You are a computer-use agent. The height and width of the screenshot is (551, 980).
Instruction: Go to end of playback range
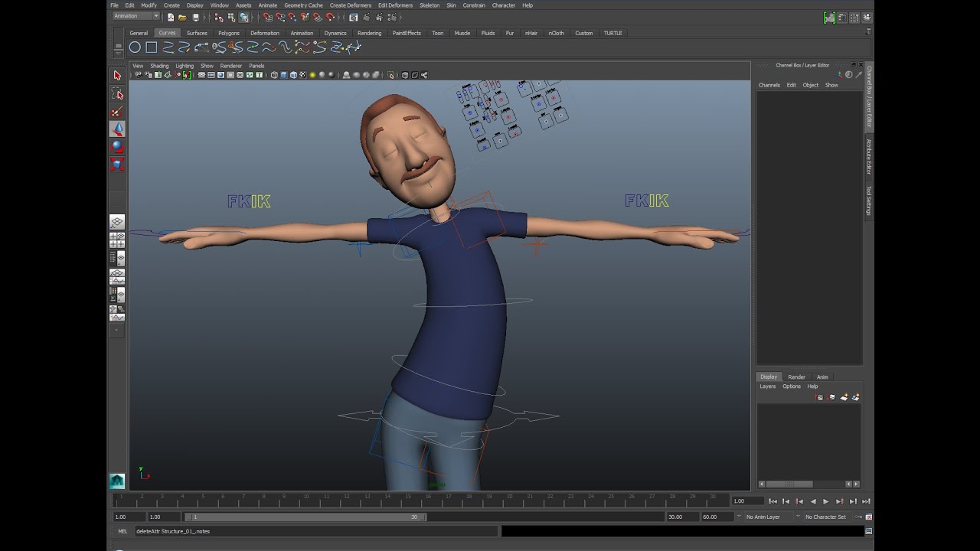tap(866, 501)
